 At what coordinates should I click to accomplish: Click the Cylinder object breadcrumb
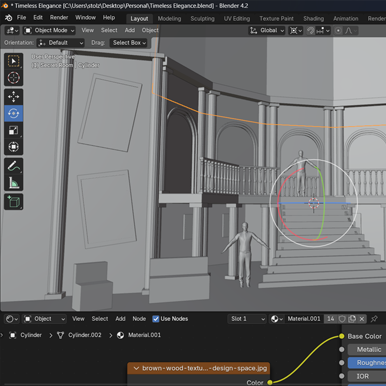(x=26, y=335)
